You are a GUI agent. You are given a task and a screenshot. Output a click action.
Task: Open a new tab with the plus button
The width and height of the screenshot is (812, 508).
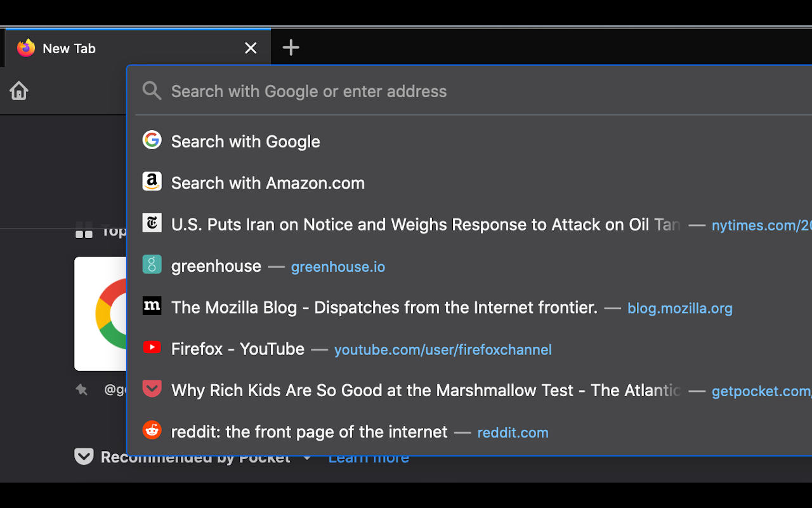click(291, 47)
